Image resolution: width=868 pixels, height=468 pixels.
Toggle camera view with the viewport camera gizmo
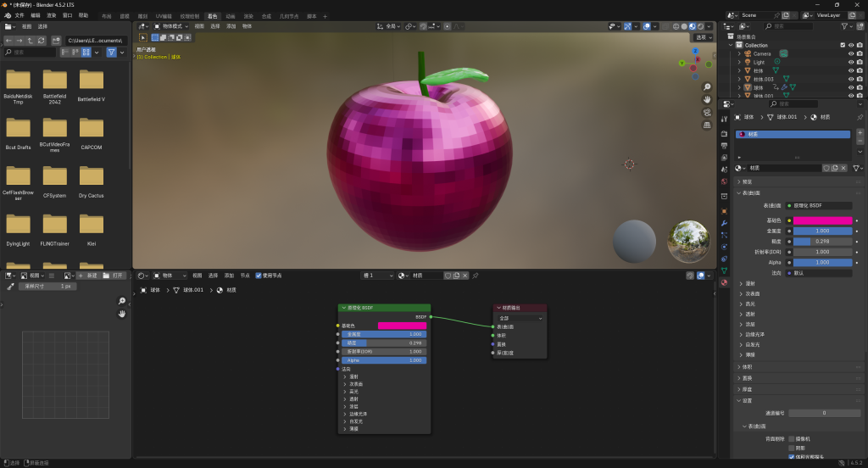click(x=707, y=113)
